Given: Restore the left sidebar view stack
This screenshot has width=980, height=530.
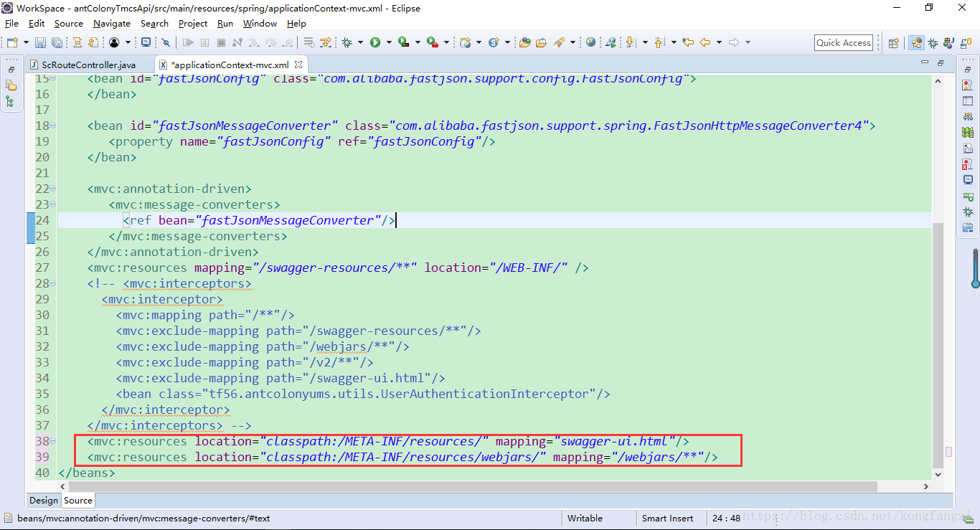Looking at the screenshot, I should click(x=11, y=70).
